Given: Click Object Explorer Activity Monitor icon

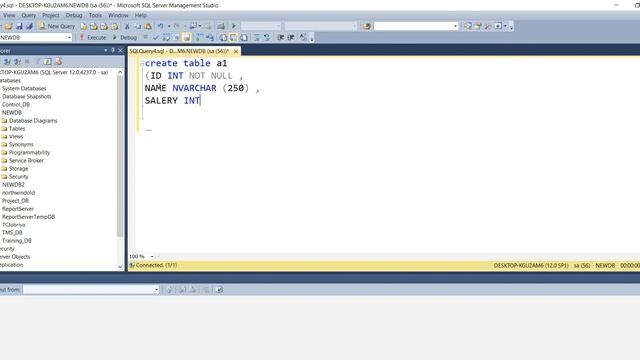Looking at the screenshot, I should tap(58, 62).
